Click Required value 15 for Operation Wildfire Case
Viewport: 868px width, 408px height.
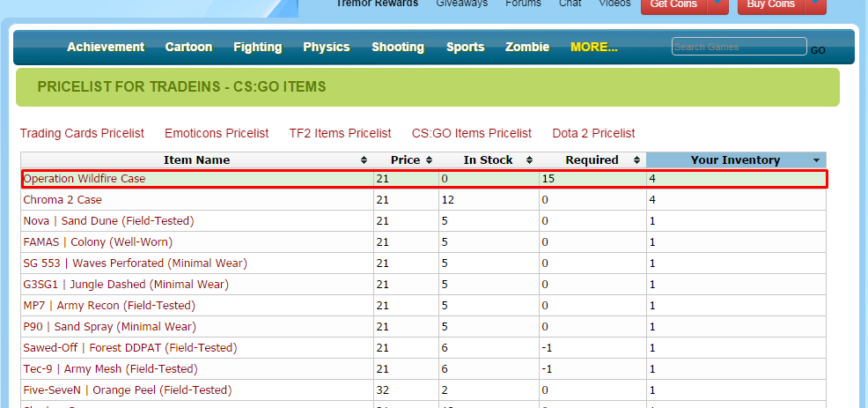pyautogui.click(x=548, y=179)
